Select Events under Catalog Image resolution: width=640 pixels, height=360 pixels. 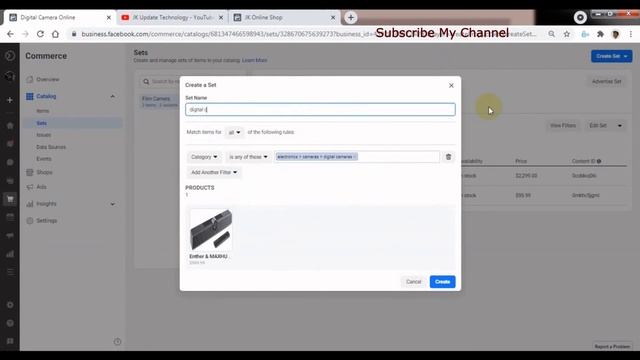click(44, 159)
